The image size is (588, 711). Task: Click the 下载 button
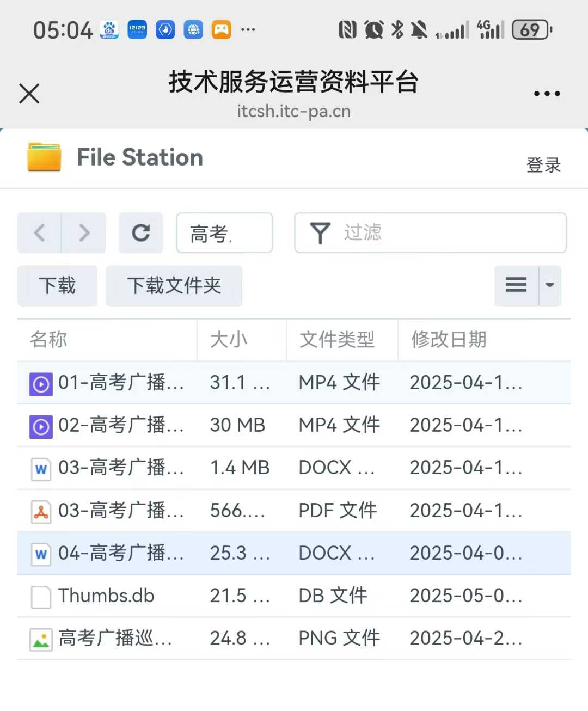point(57,286)
